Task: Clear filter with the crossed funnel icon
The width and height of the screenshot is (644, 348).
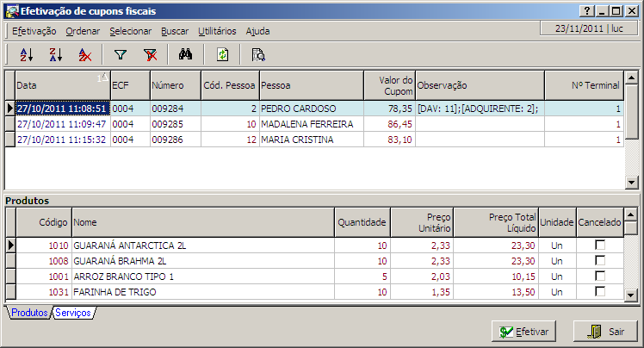Action: coord(150,54)
